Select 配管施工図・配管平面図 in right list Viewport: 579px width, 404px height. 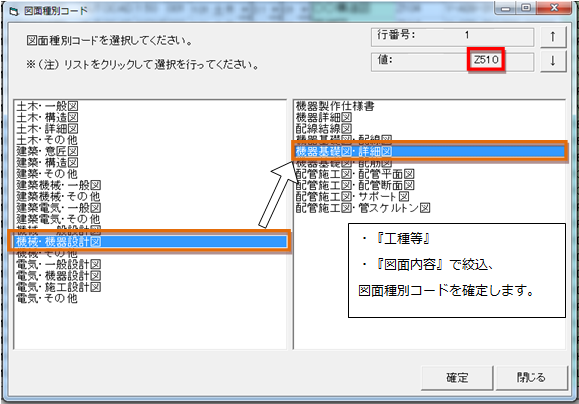coord(355,174)
